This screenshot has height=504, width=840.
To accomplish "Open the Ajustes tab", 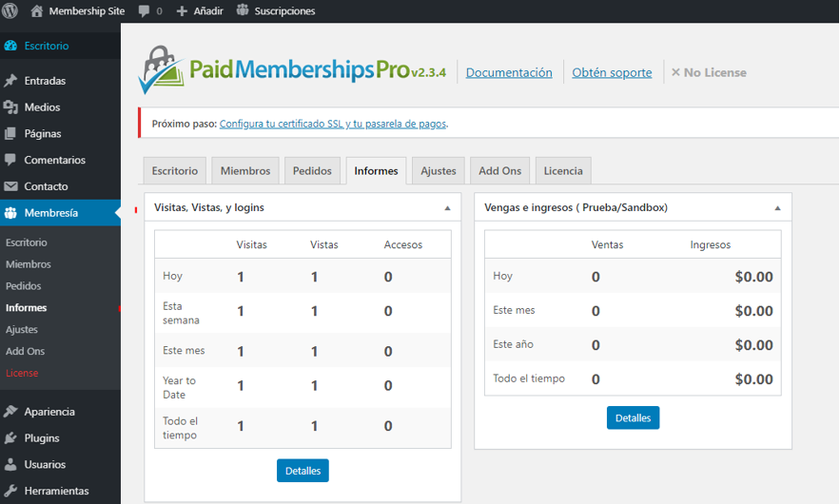I will (439, 171).
